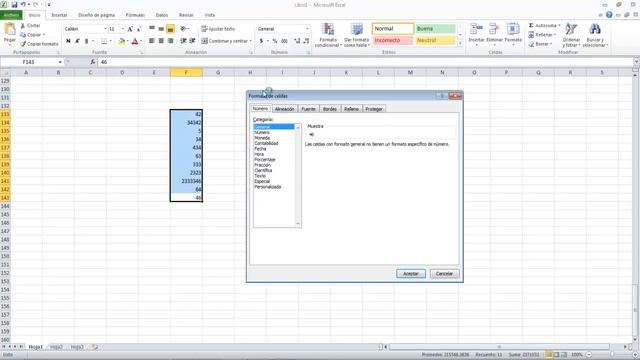Click the Insertar cells icon
This screenshot has width=640, height=360.
coord(476,29)
